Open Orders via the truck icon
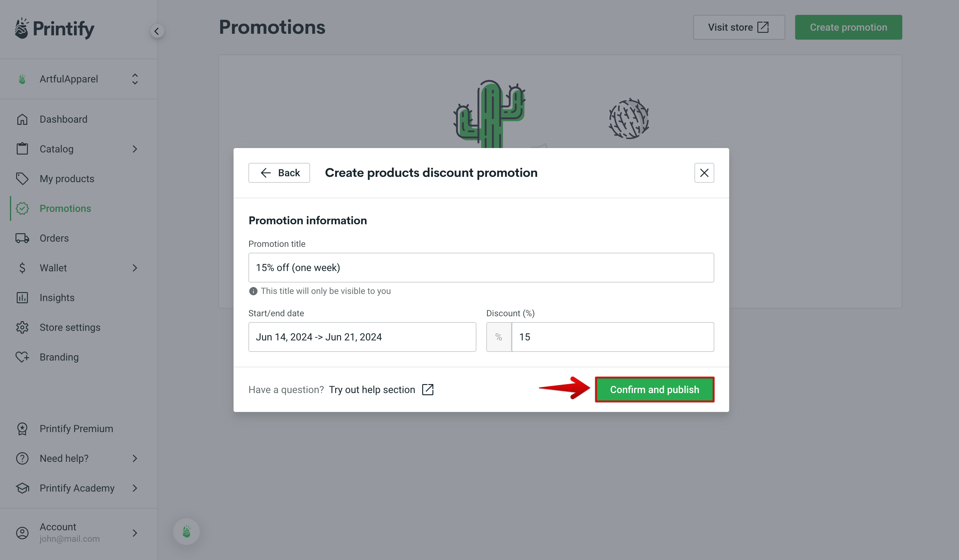This screenshot has width=959, height=560. (22, 238)
